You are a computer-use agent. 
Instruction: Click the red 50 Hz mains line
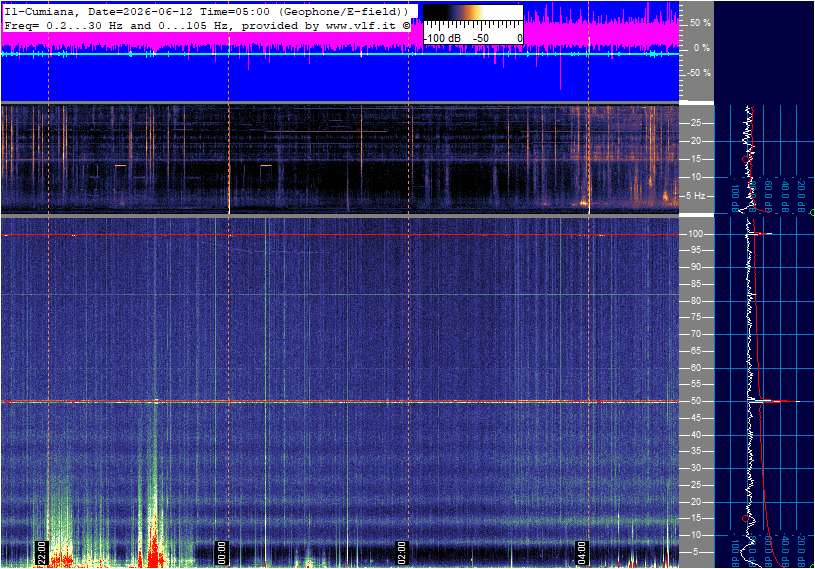pos(340,402)
